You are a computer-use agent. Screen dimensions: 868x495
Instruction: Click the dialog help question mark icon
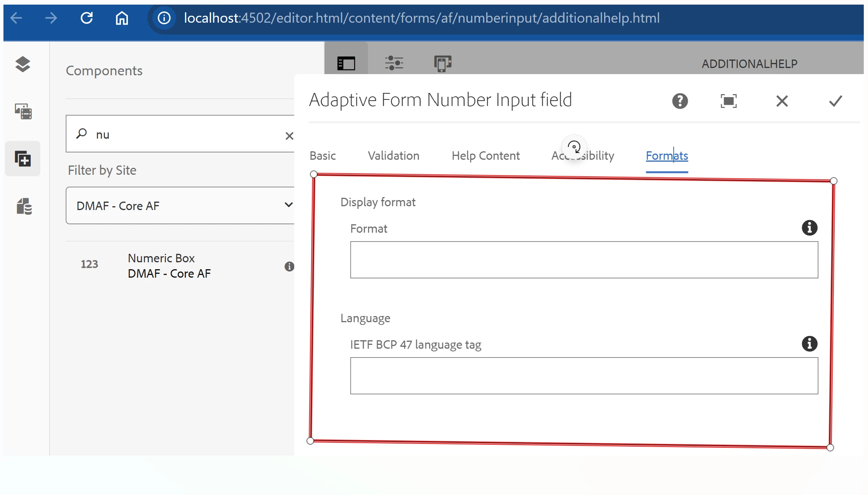tap(680, 101)
